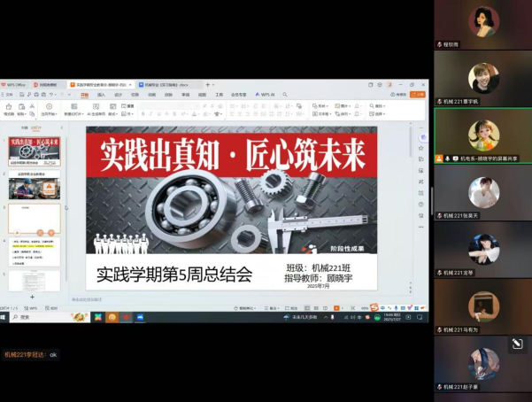Click the edit pencil icon in meeting panel
Viewport: 532px width, 402px height.
(x=516, y=344)
